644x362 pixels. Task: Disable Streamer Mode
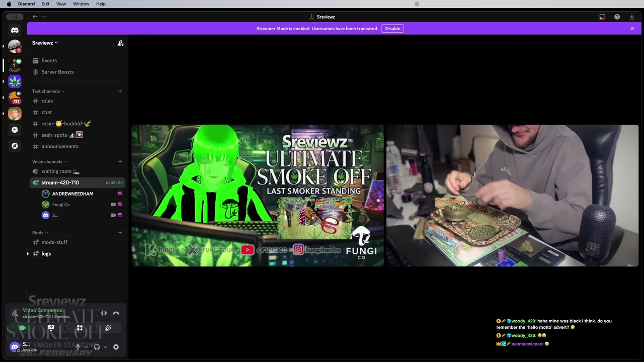(x=392, y=29)
